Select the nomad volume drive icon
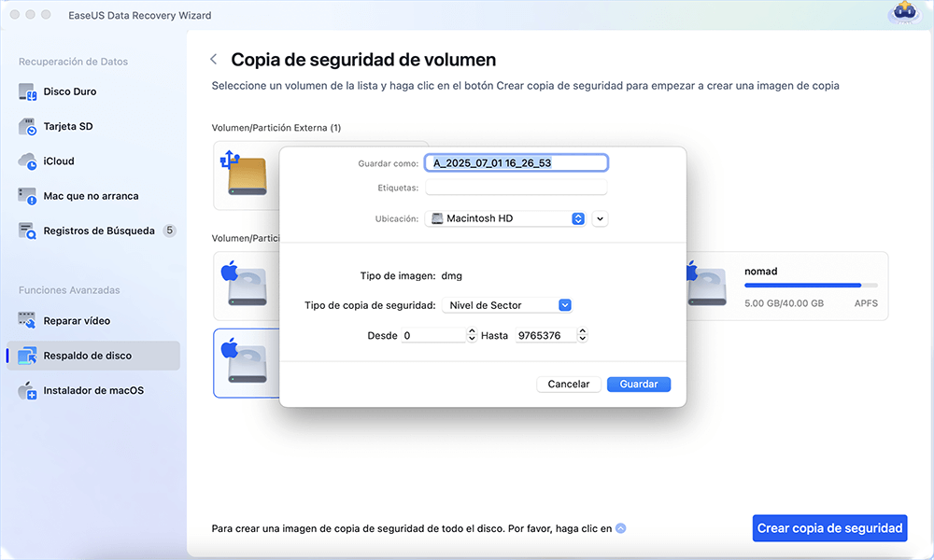 click(707, 286)
